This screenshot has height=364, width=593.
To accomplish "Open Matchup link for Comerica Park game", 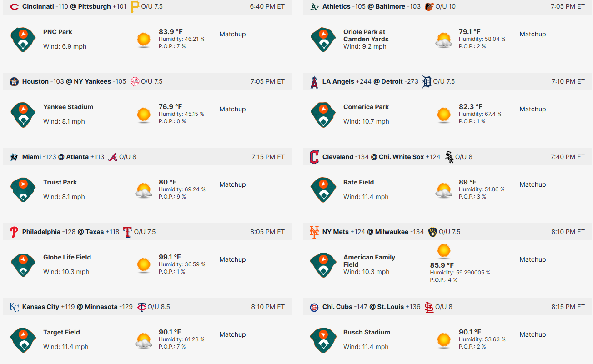I will [533, 110].
